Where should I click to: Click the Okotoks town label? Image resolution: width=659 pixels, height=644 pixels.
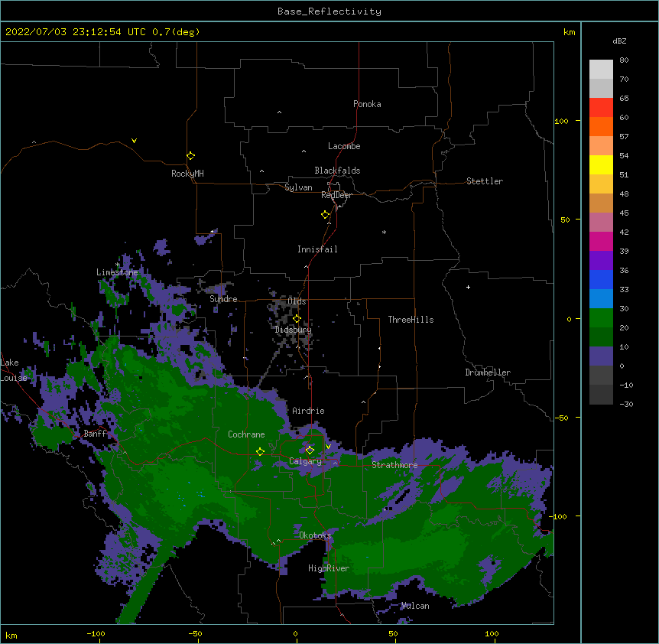click(315, 535)
